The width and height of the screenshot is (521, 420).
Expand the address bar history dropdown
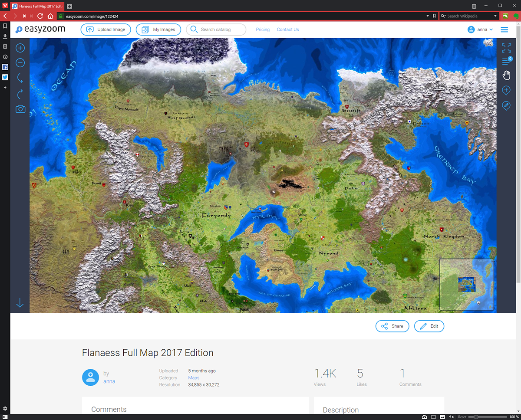(427, 15)
